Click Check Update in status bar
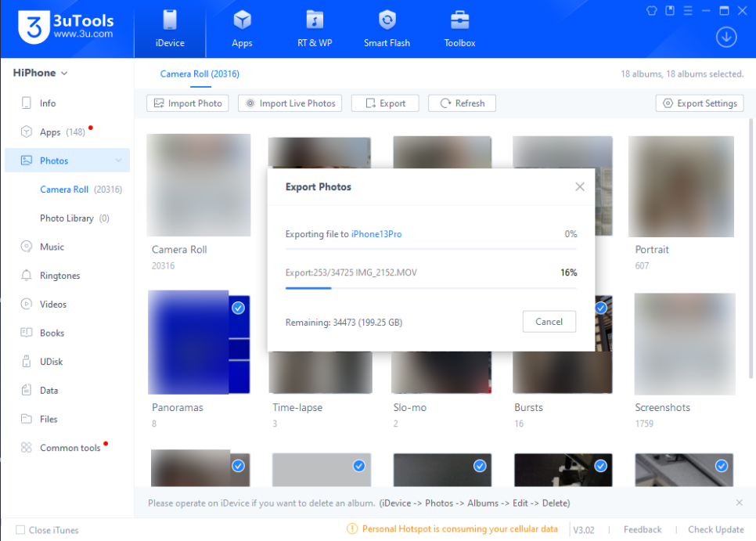Image resolution: width=756 pixels, height=541 pixels. [716, 529]
